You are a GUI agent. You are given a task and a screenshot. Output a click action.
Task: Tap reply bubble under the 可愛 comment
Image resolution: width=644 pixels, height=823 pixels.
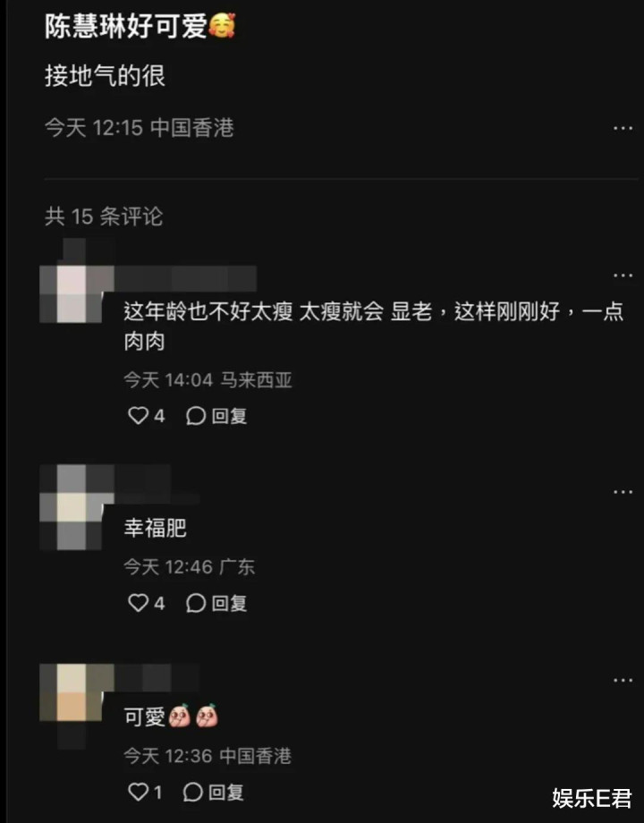[x=192, y=792]
